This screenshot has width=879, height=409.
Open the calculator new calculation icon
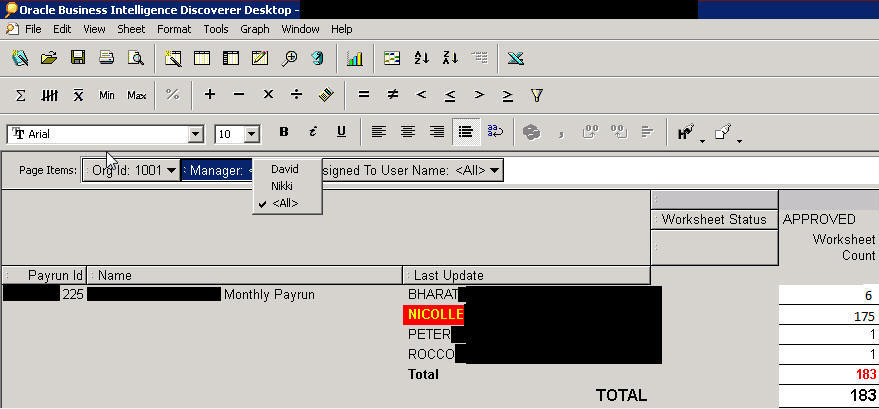pos(326,95)
